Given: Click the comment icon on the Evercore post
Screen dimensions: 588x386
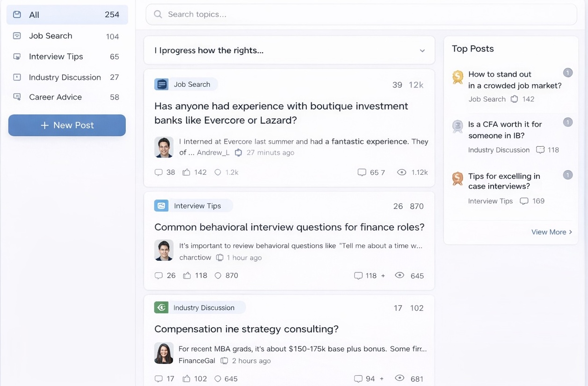Looking at the screenshot, I should [x=159, y=172].
